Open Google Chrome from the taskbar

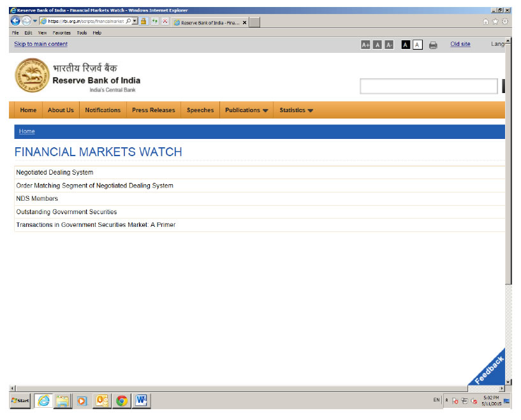tap(121, 400)
